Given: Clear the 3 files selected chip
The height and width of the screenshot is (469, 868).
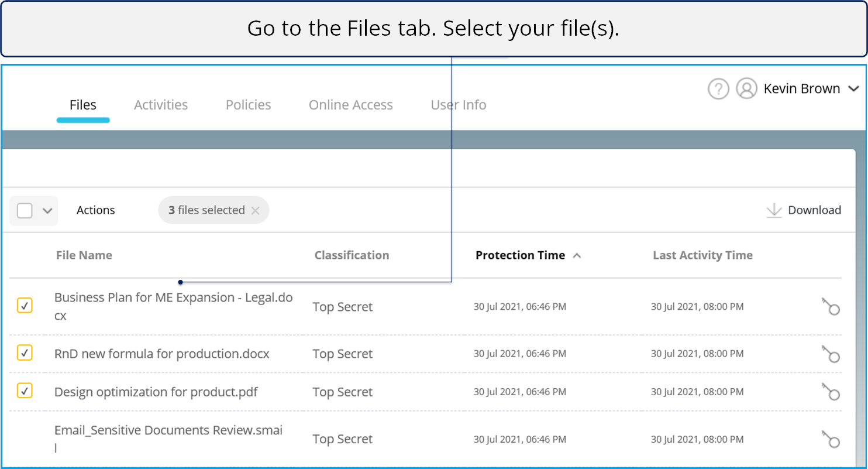Looking at the screenshot, I should (x=255, y=211).
